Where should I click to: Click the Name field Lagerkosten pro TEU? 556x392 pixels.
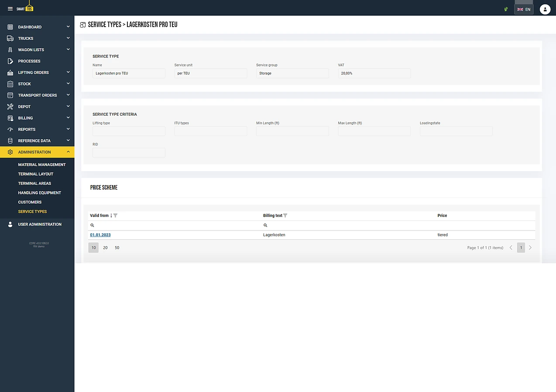point(129,73)
